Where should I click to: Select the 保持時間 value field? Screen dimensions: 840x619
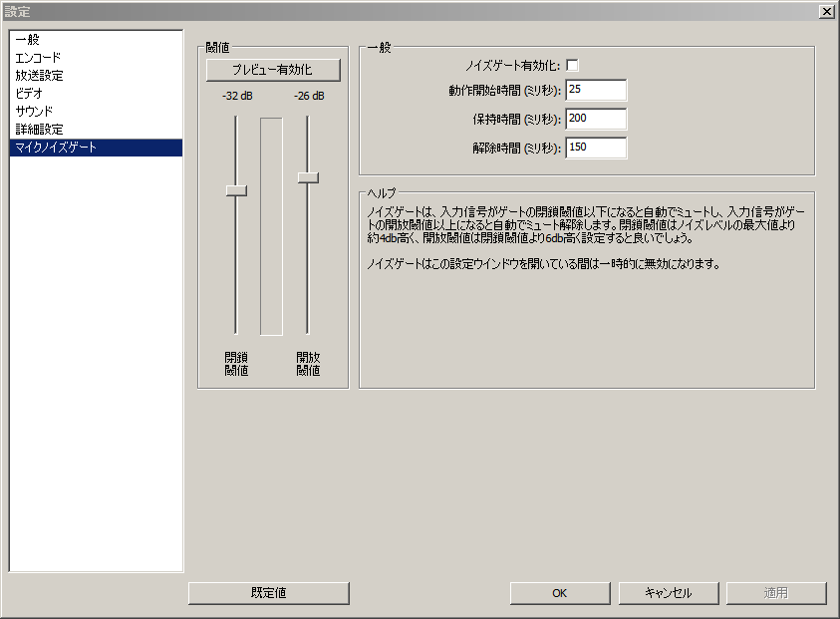pos(596,119)
